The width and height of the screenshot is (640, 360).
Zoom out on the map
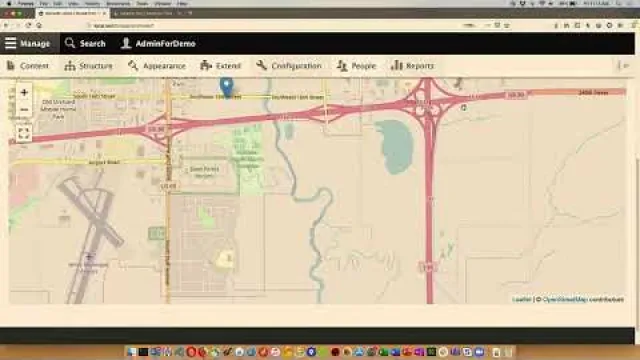(24, 109)
